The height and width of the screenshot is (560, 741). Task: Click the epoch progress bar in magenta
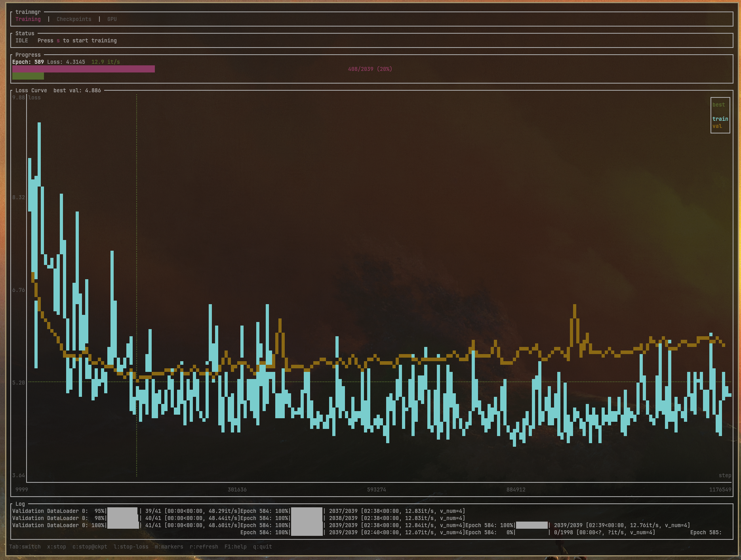point(84,69)
